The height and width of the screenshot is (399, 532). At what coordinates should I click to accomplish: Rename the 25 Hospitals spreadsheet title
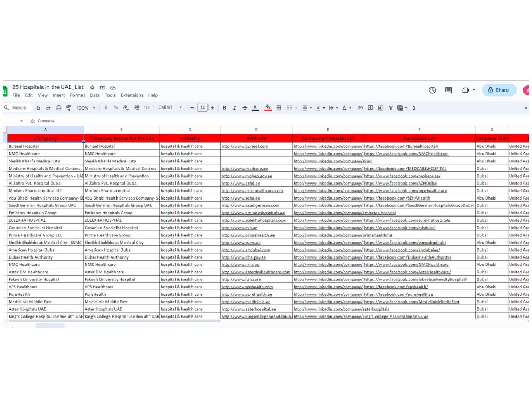pos(48,87)
